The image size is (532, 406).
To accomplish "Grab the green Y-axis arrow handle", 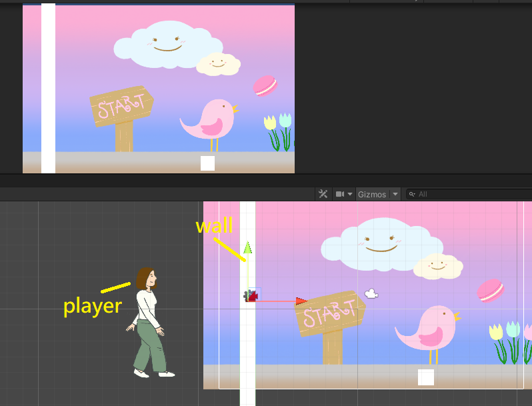I will (x=247, y=248).
